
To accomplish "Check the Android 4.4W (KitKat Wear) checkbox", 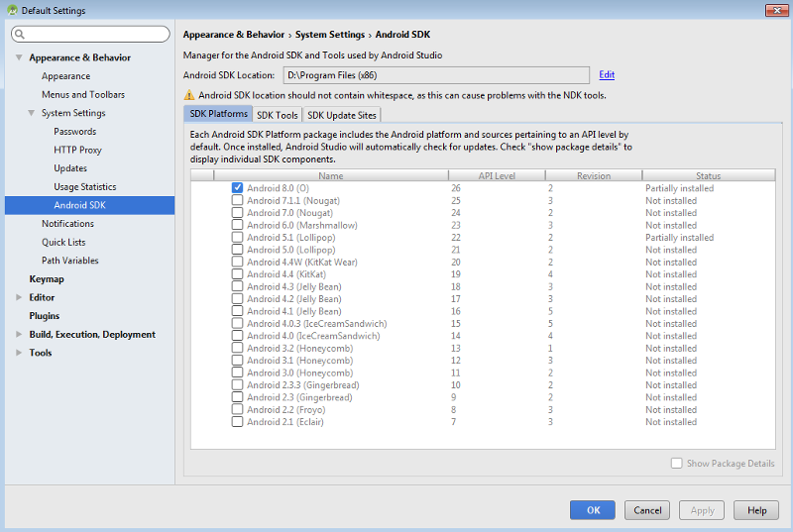I will [237, 262].
